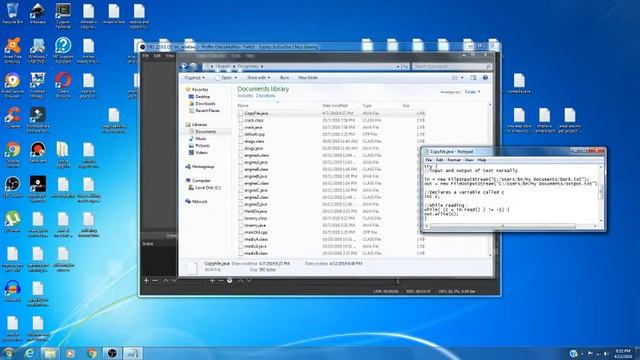The width and height of the screenshot is (640, 360).
Task: Go back in the Explorer window
Action: tap(184, 67)
